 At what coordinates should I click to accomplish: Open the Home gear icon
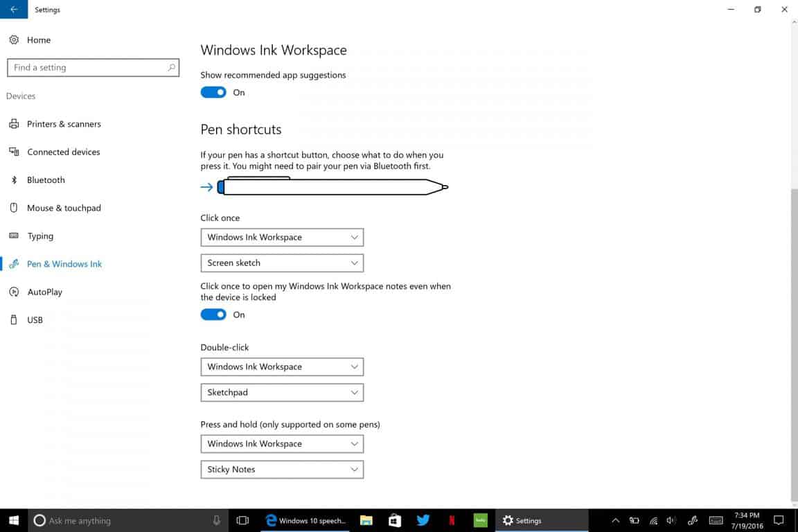click(14, 39)
